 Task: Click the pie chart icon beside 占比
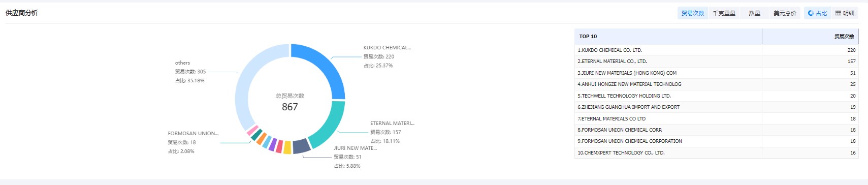811,13
